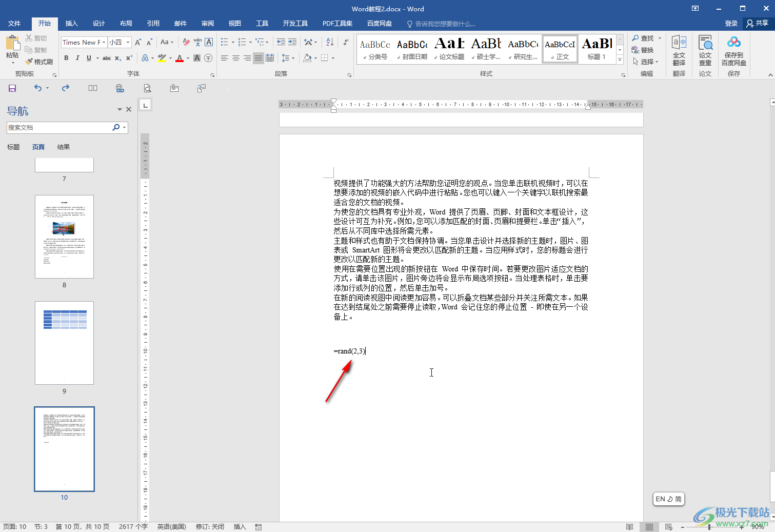Toggle Print Layout view in status bar
775x532 pixels.
coord(649,527)
